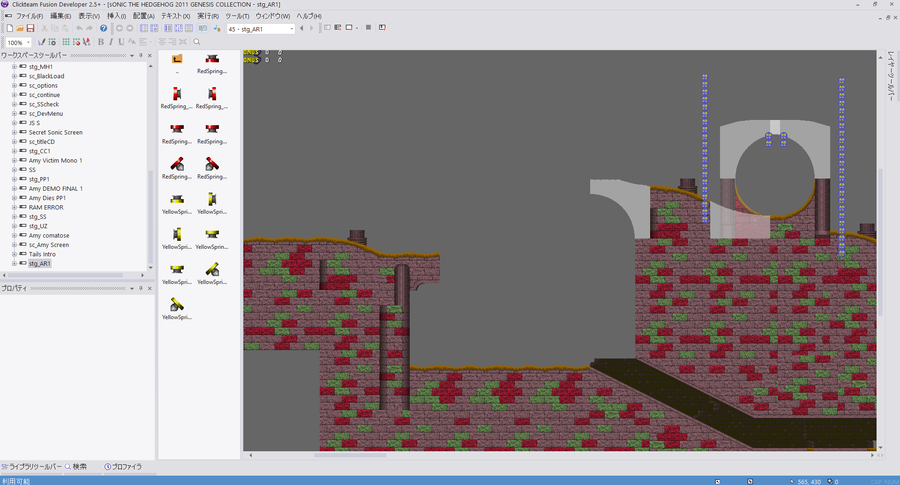Create a new application with the New icon
900x485 pixels.
click(x=9, y=28)
